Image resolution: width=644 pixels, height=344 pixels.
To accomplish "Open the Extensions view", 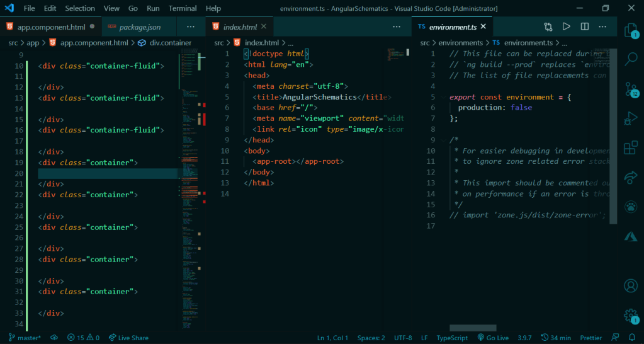I will pos(630,148).
